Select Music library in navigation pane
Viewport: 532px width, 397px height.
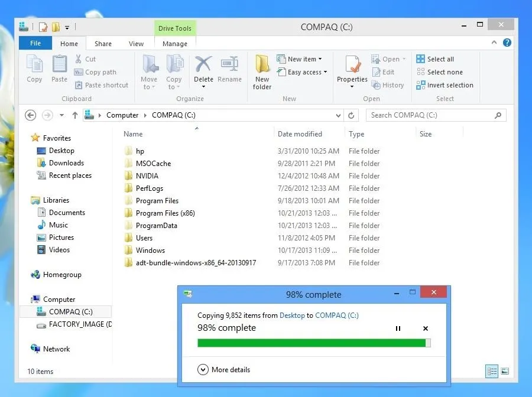pos(53,225)
